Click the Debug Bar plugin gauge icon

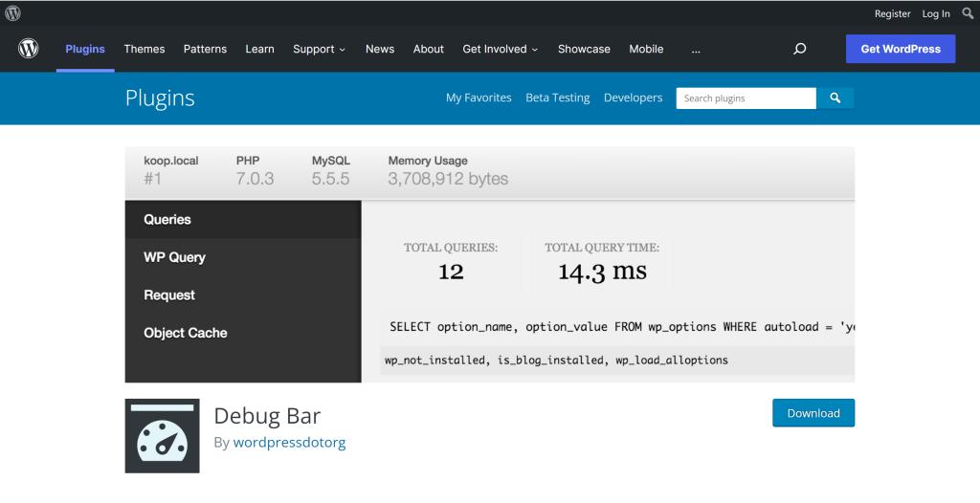163,436
